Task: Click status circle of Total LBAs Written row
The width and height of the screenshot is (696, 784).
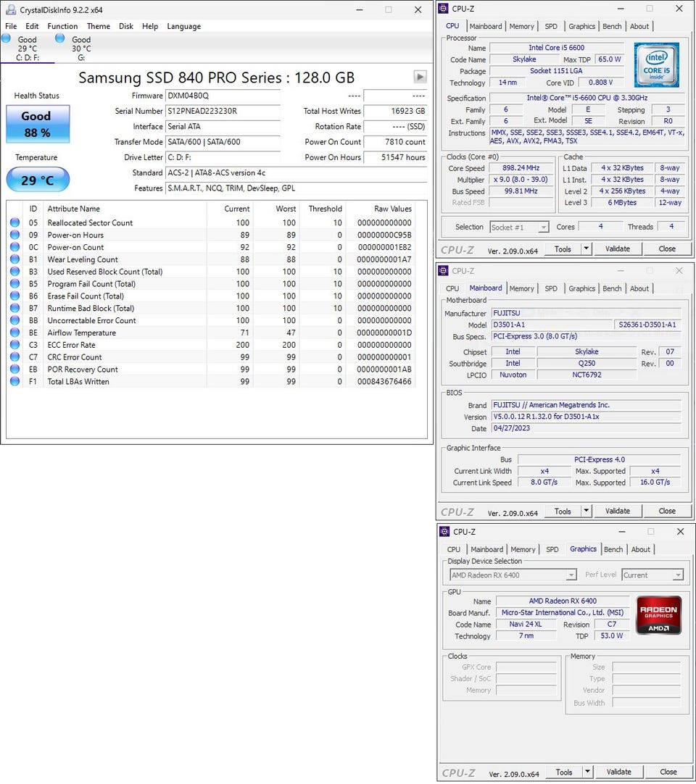Action: tap(15, 382)
